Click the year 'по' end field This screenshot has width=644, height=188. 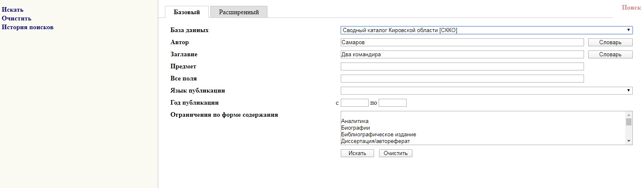392,103
